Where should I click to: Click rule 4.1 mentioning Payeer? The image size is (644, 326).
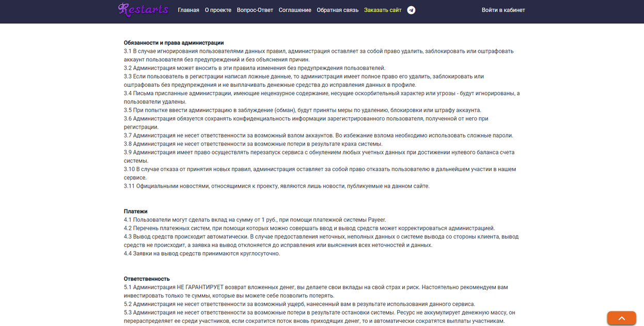tap(255, 220)
